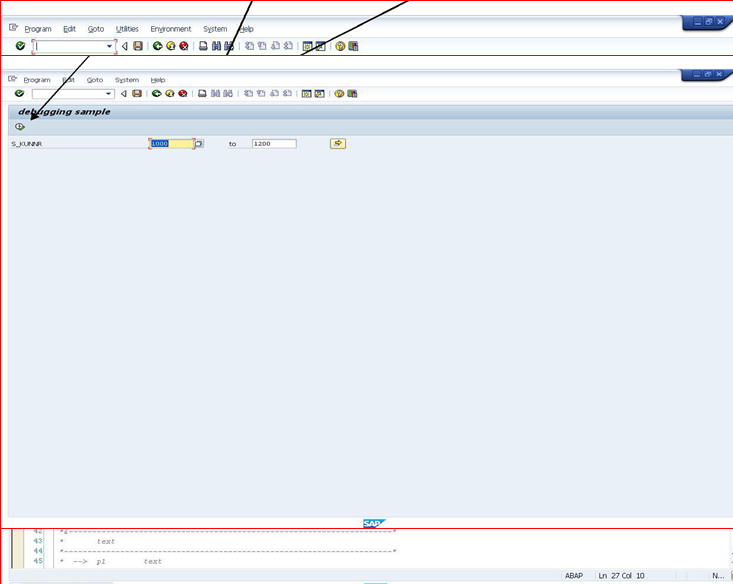Image resolution: width=733 pixels, height=584 pixels.
Task: Click Help question icon in upper editor window
Action: [x=340, y=46]
